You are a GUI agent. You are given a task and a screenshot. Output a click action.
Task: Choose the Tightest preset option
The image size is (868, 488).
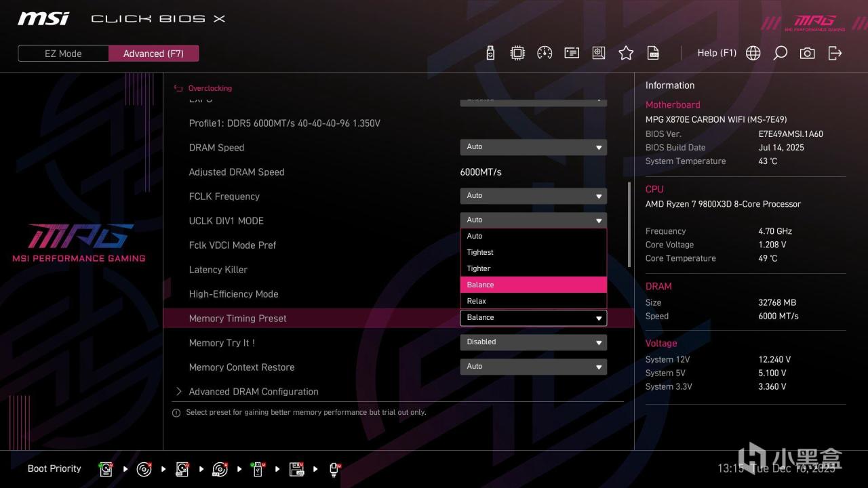click(x=533, y=252)
